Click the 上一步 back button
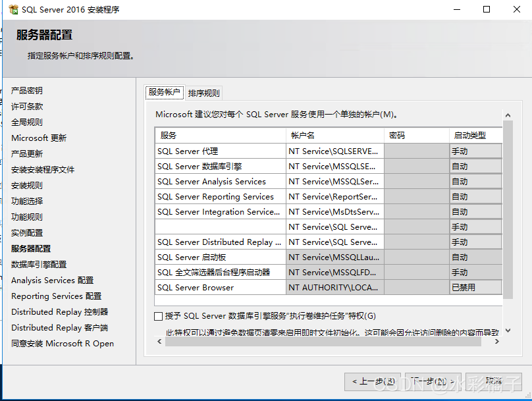Image resolution: width=532 pixels, height=401 pixels. coord(373,382)
